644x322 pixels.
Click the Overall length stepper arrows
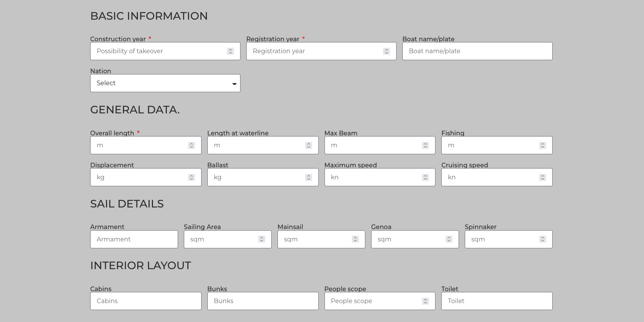pyautogui.click(x=192, y=145)
